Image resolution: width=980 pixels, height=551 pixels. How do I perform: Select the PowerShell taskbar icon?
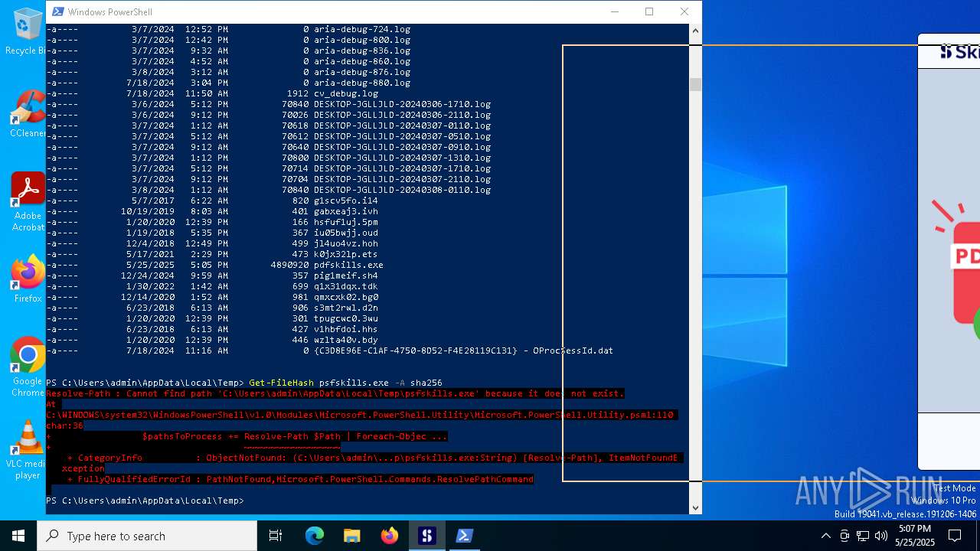coord(464,536)
